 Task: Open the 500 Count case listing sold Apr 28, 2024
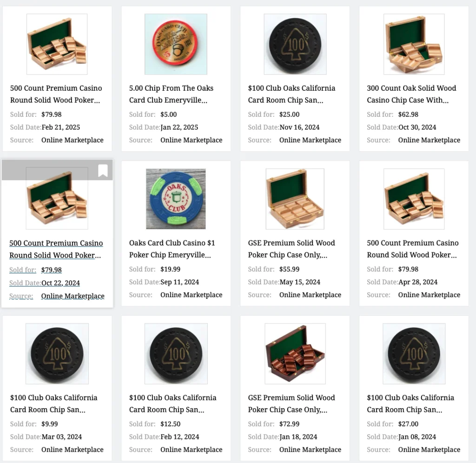pos(413,249)
